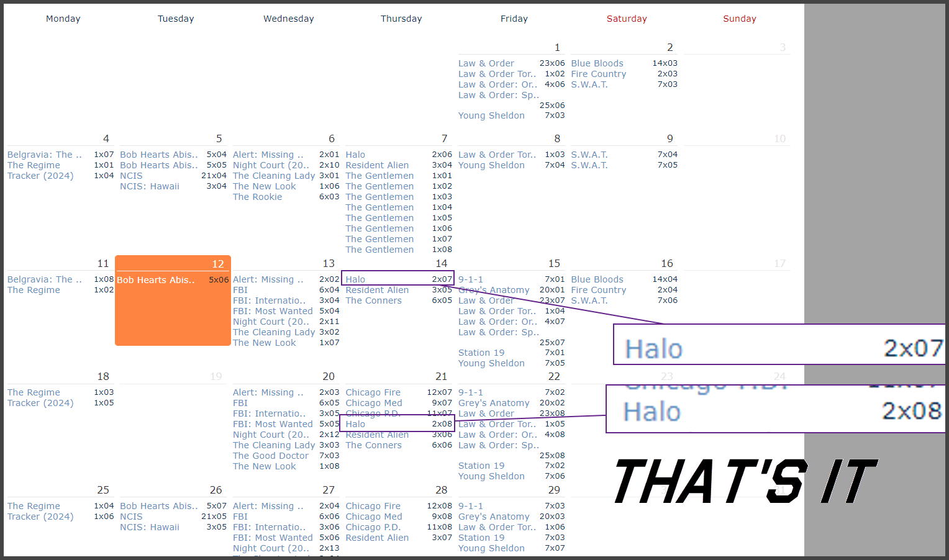The image size is (949, 560).
Task: Click Resident Alien episode 3x04
Action: tap(377, 165)
